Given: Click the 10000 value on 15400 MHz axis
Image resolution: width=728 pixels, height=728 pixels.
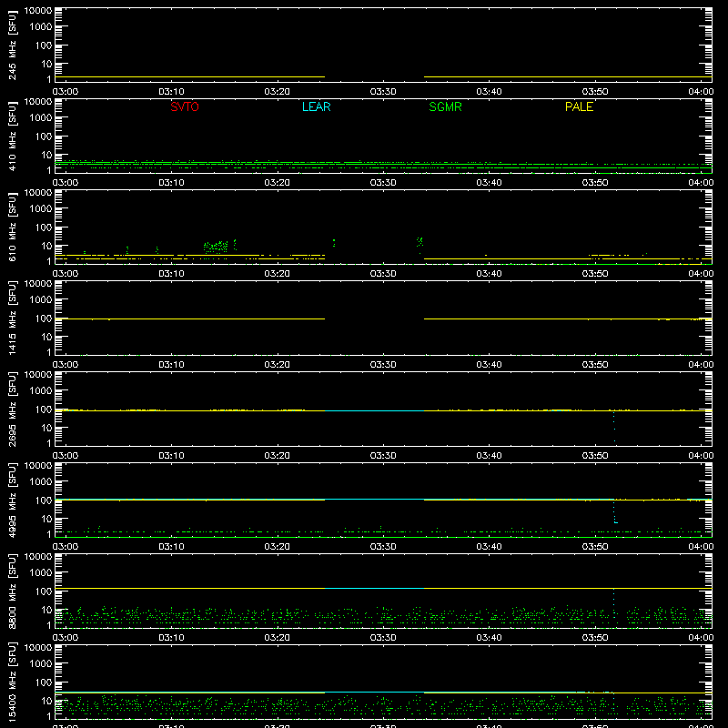Looking at the screenshot, I should [x=38, y=648].
